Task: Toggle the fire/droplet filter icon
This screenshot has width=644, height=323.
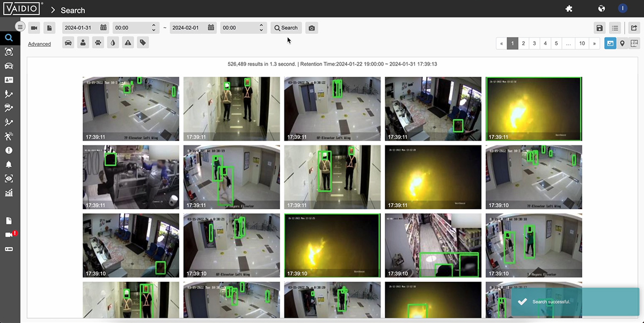Action: tap(113, 43)
